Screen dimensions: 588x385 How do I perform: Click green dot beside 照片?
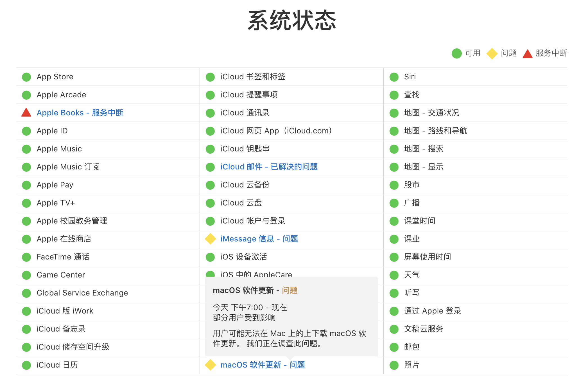click(x=394, y=365)
